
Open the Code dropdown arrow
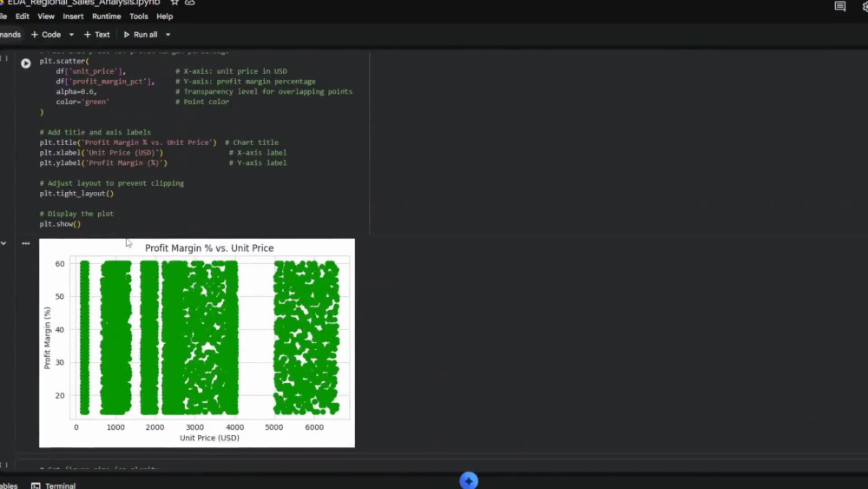tap(71, 35)
